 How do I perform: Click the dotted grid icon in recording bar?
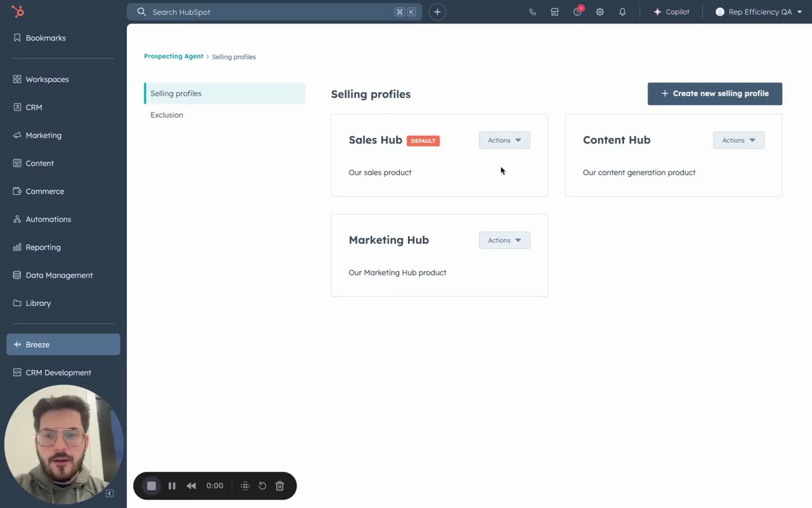(246, 486)
